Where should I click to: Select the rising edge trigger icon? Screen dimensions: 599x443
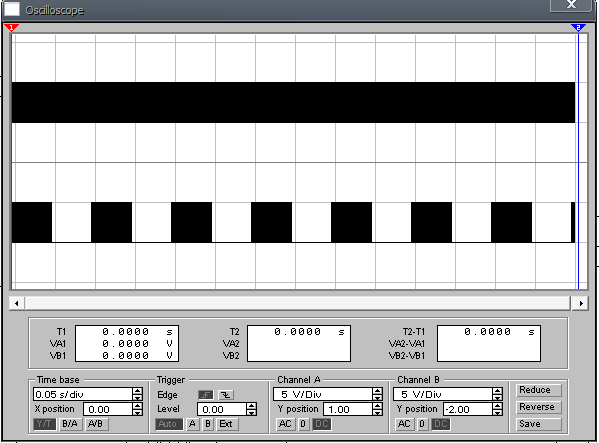206,394
